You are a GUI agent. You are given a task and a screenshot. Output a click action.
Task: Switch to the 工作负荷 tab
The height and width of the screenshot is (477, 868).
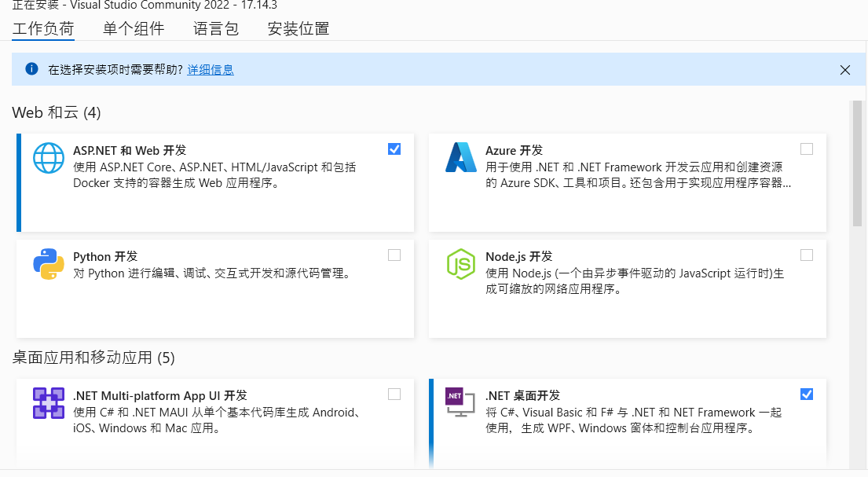click(x=43, y=28)
